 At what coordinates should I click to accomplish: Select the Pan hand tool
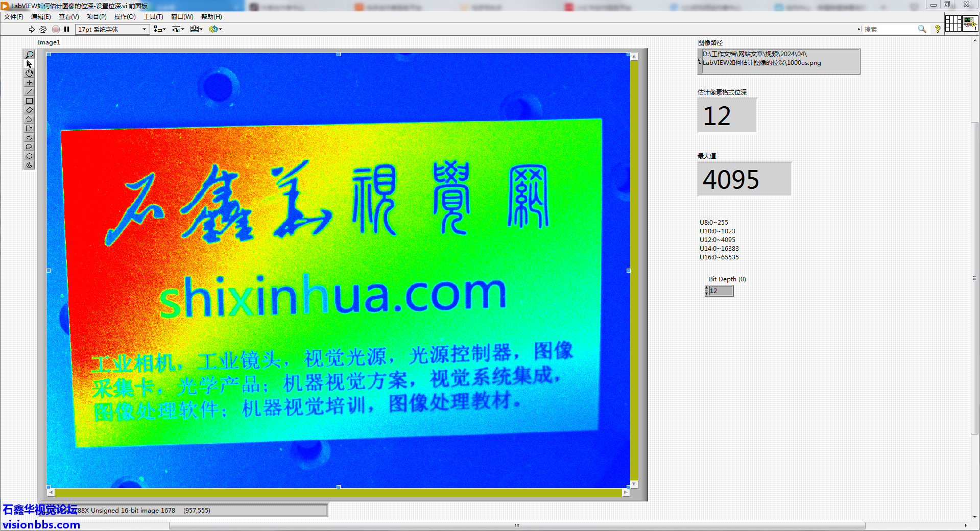29,73
